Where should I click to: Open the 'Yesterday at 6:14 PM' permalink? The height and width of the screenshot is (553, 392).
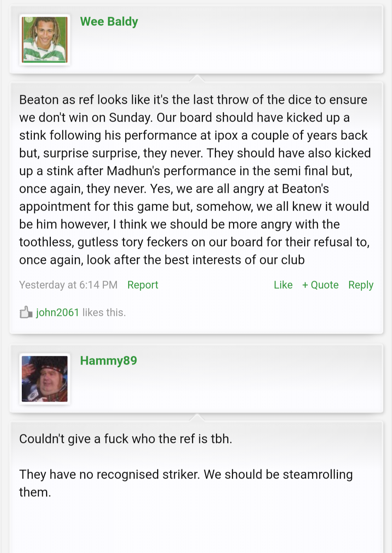[x=68, y=285]
